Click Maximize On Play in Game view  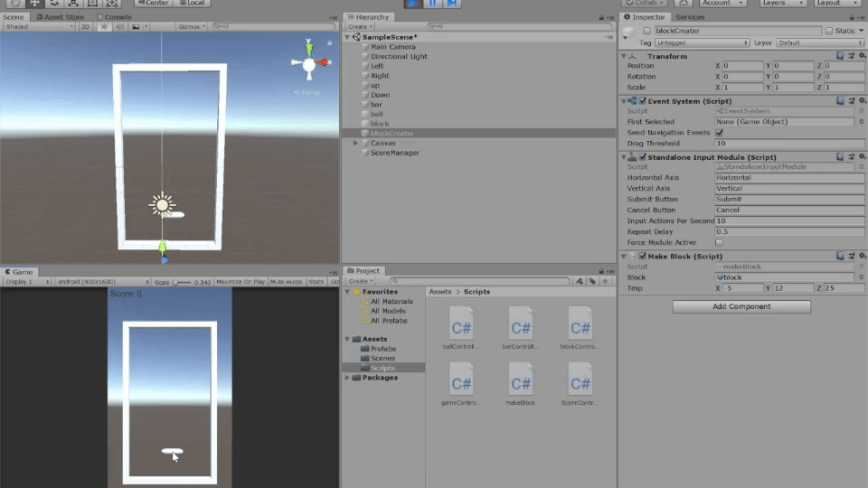(241, 282)
